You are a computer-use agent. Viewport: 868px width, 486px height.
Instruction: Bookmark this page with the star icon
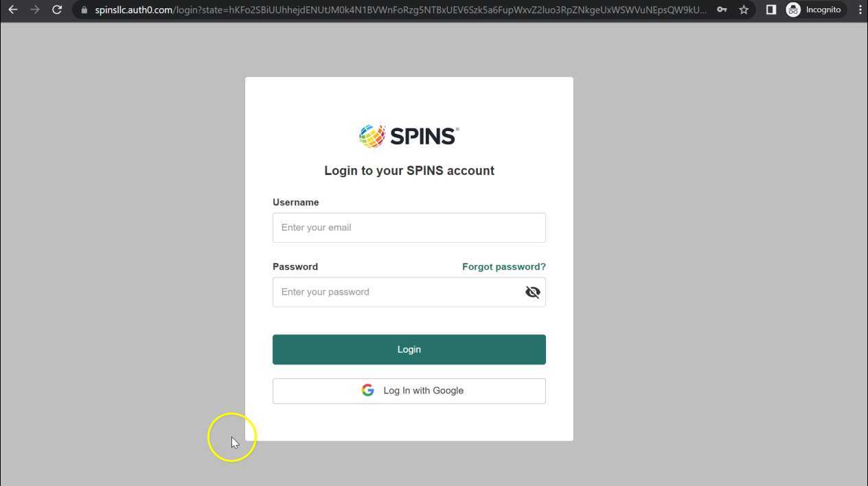point(744,10)
